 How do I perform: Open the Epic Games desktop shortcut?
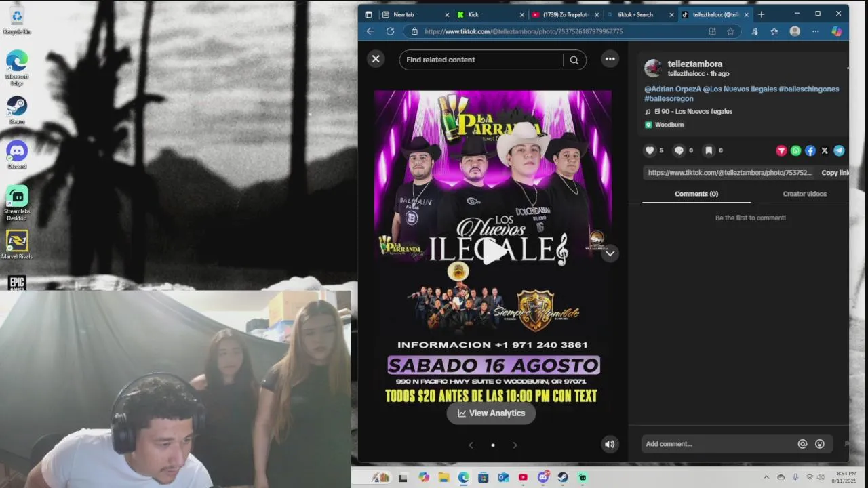pyautogui.click(x=17, y=283)
